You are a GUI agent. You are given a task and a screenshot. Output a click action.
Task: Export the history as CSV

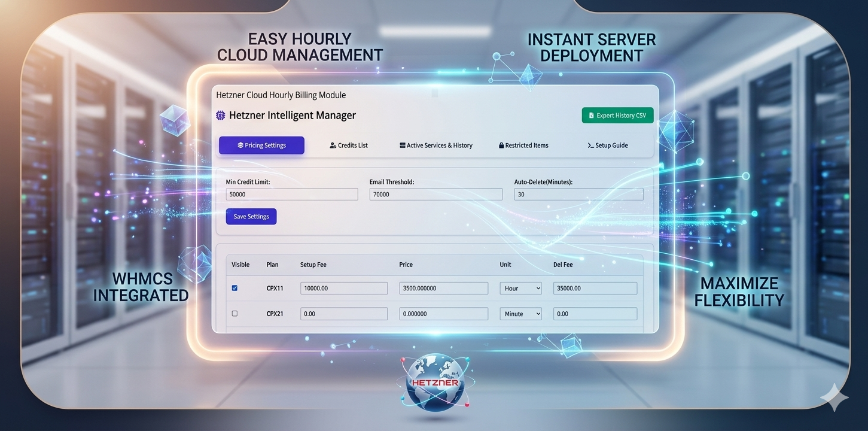point(617,116)
